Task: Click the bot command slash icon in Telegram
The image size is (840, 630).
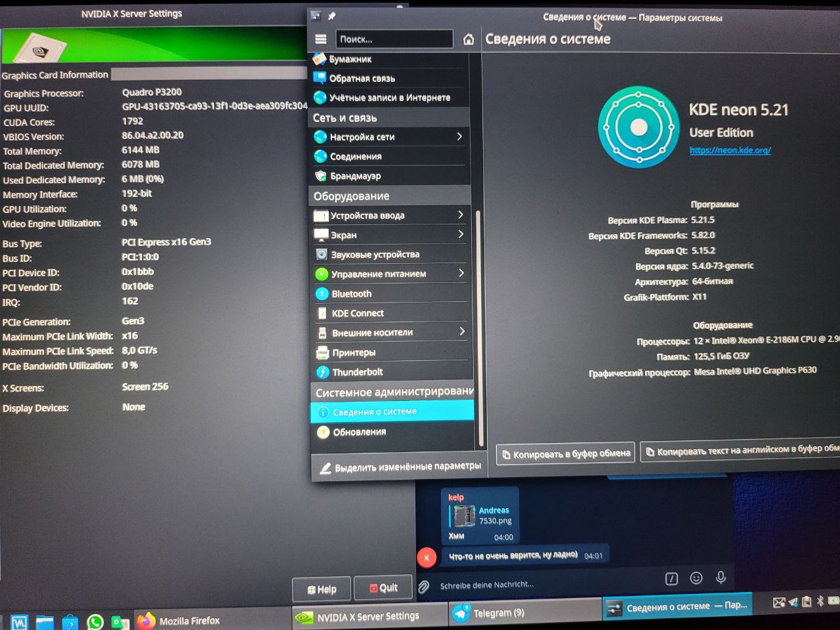Action: coord(671,578)
